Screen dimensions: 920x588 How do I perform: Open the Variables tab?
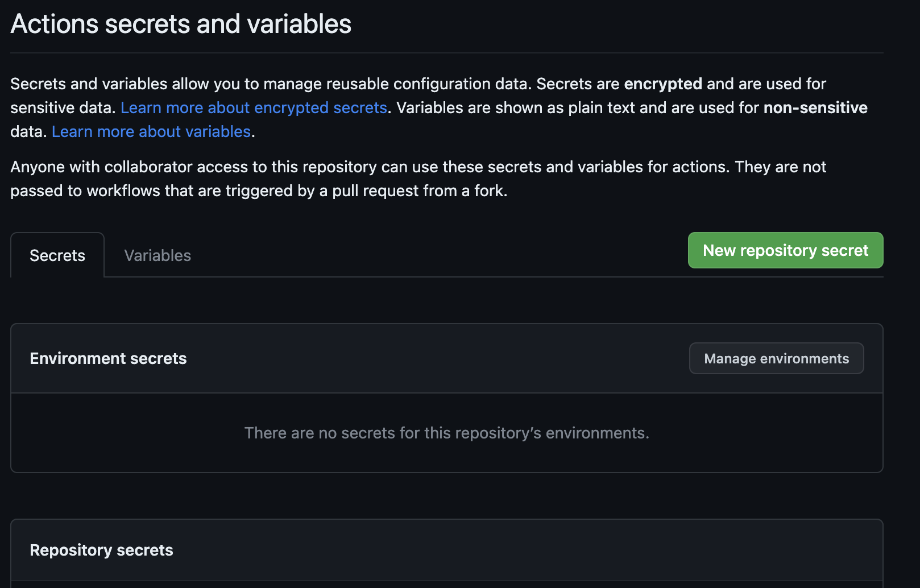tap(158, 255)
